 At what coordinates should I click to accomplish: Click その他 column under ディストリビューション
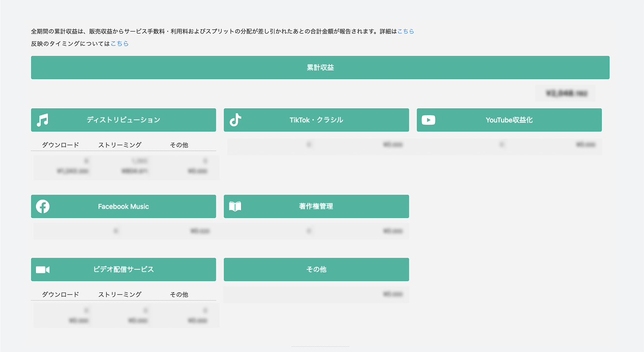point(179,145)
